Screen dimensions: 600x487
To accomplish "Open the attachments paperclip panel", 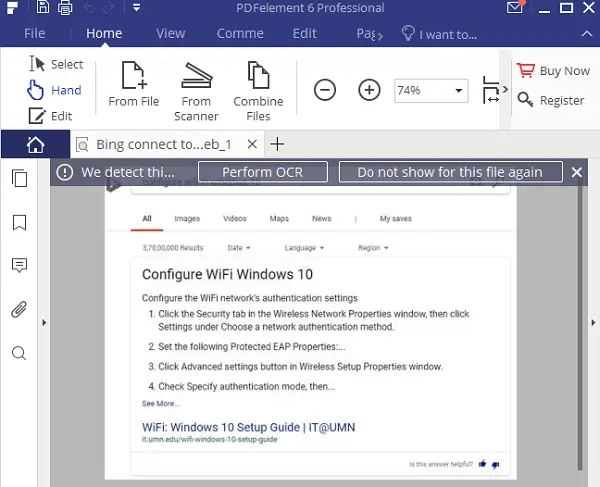I will click(19, 309).
